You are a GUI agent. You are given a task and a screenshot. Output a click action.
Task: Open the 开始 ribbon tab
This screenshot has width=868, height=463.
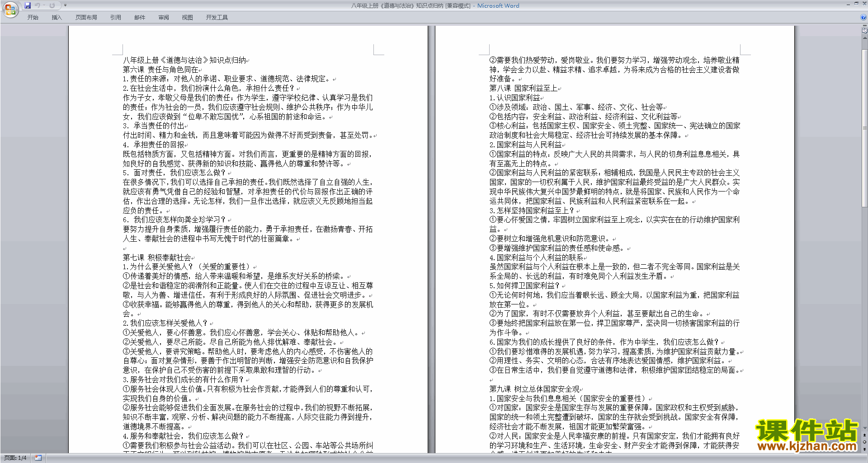click(33, 18)
